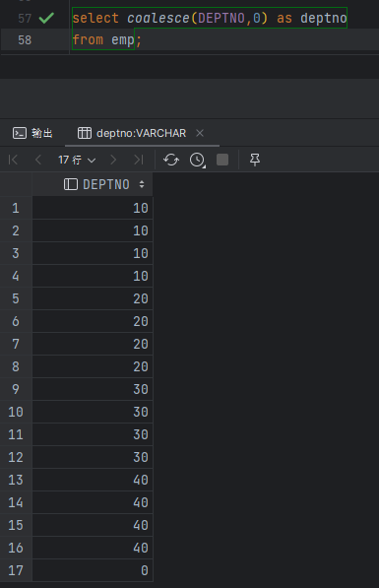Place cursor on line 58 from emp
Image resolution: width=379 pixels, height=588 pixels.
[103, 39]
